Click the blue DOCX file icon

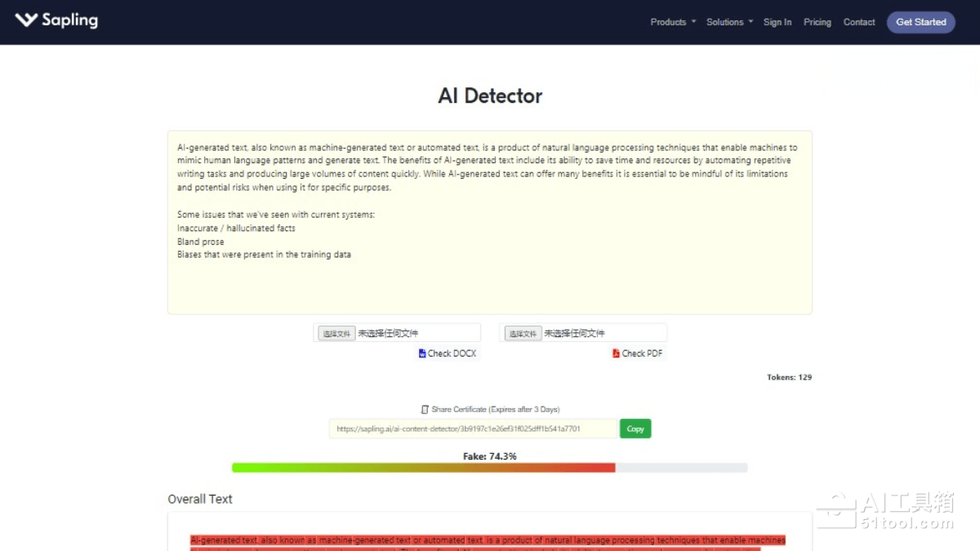coord(422,353)
